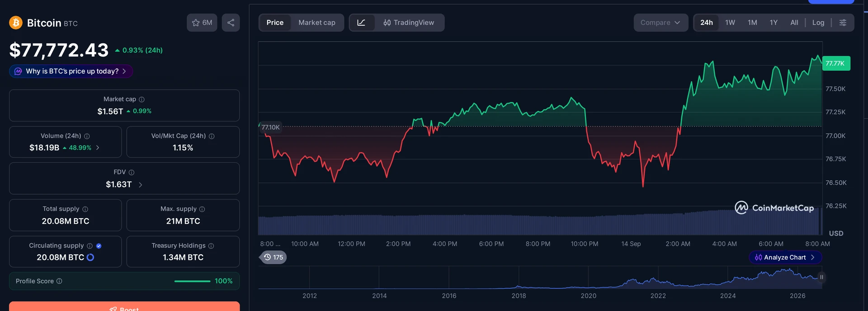868x311 pixels.
Task: Expand FDV details chevron
Action: 140,185
